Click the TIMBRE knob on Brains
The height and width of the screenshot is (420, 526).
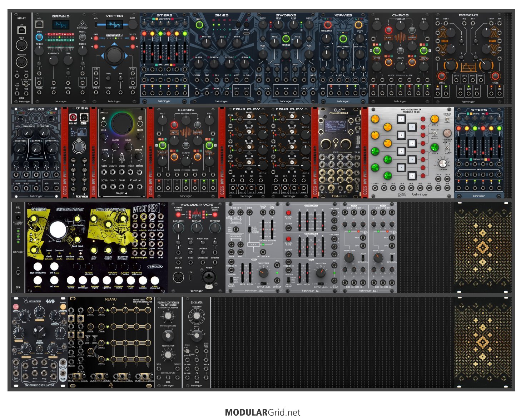[39, 51]
